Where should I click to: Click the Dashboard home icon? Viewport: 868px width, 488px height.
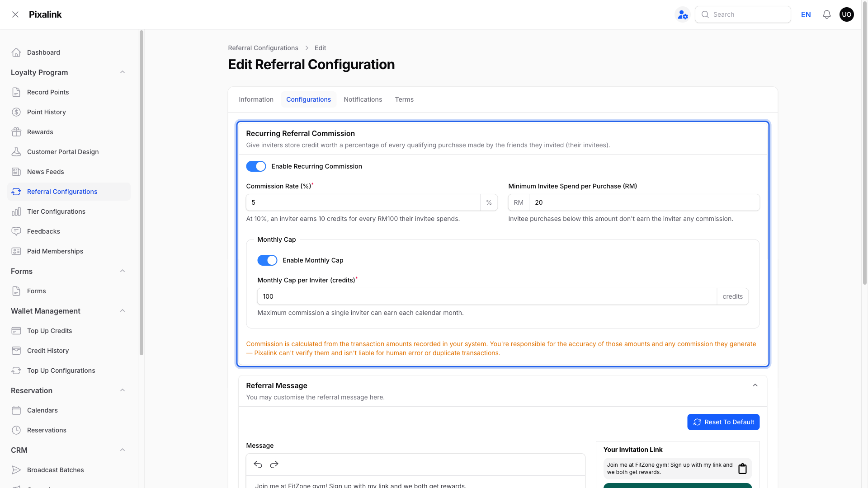click(16, 52)
